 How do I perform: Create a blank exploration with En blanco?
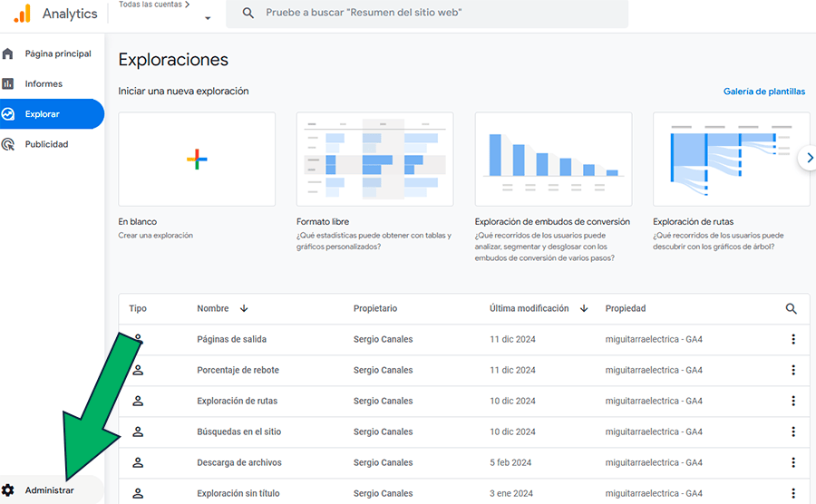click(197, 160)
